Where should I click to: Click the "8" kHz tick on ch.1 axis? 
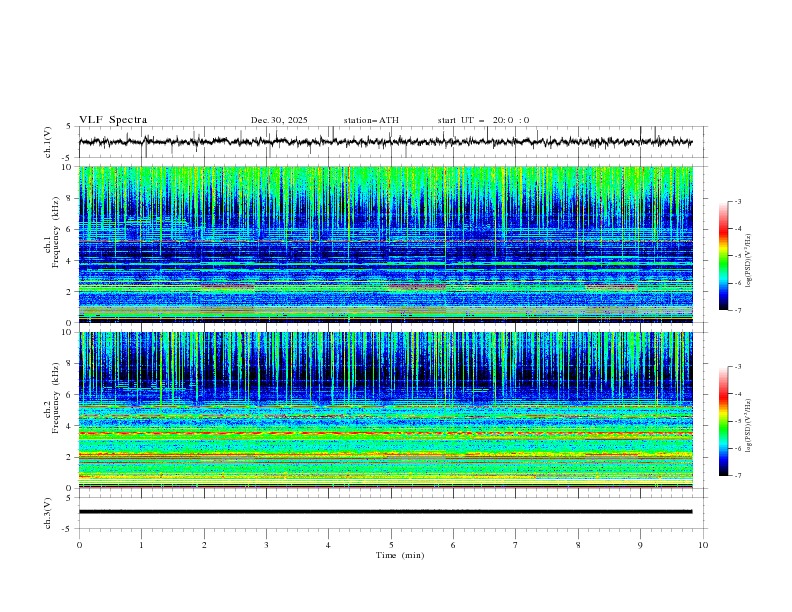(x=71, y=198)
